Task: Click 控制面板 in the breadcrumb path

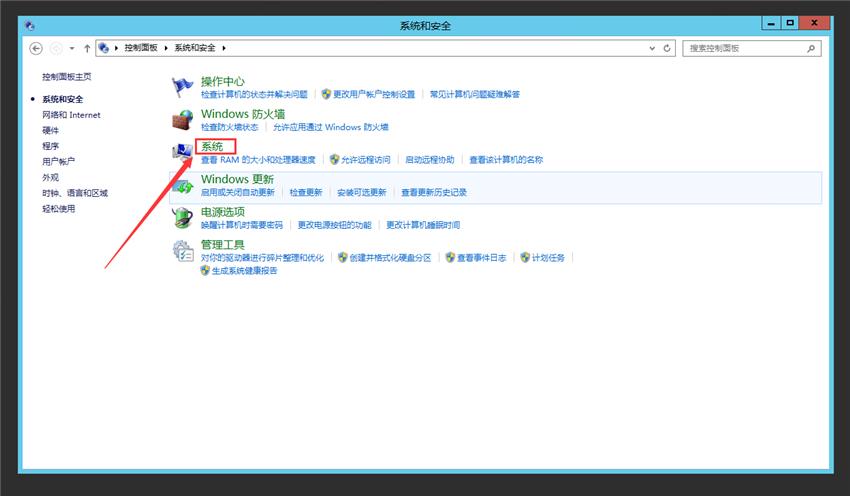Action: click(141, 48)
